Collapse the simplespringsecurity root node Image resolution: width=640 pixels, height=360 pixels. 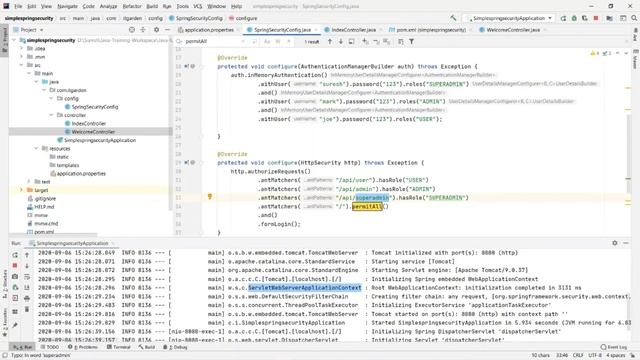pos(14,40)
